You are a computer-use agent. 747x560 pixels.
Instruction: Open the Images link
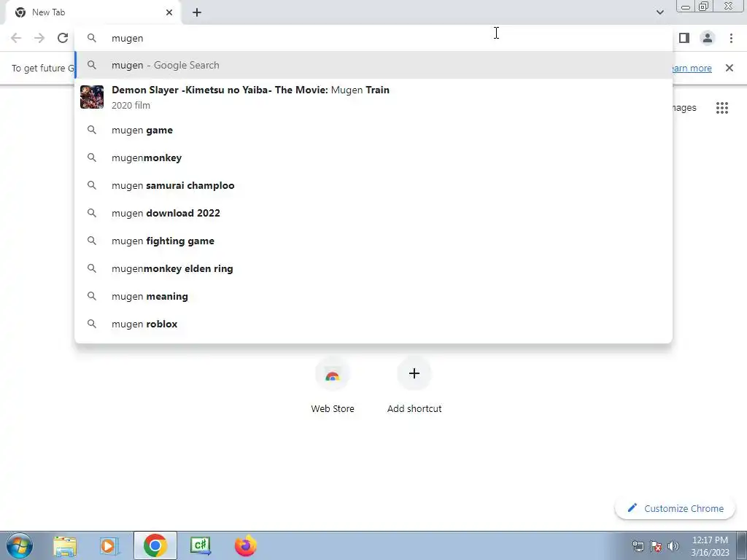(684, 108)
